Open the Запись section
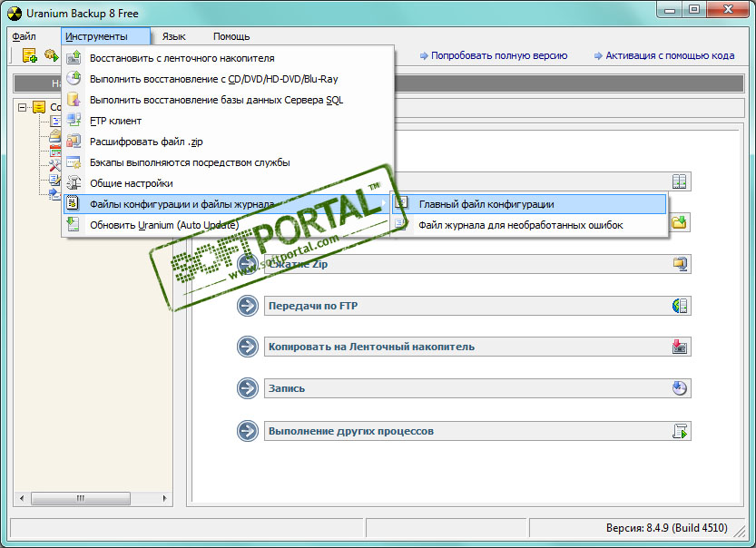The image size is (756, 548). [x=477, y=388]
